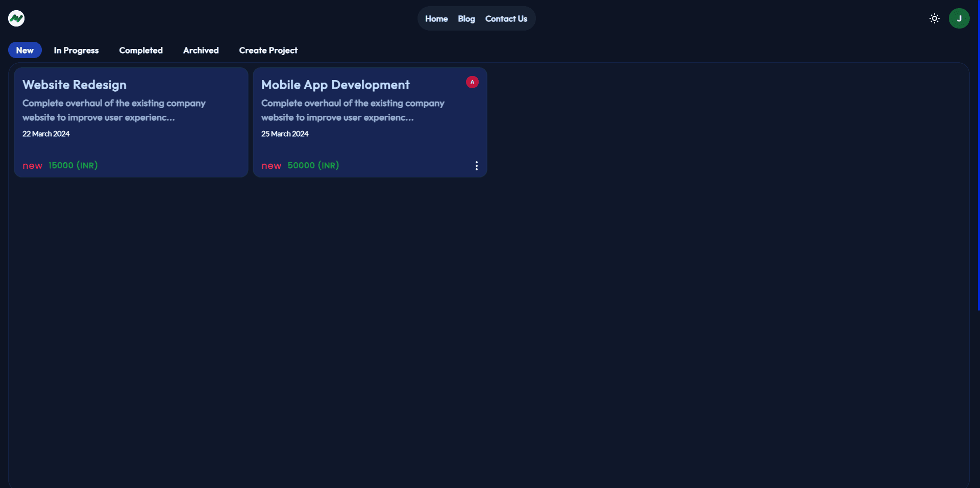This screenshot has width=980, height=488.
Task: Open the Blog link
Action: (466, 19)
